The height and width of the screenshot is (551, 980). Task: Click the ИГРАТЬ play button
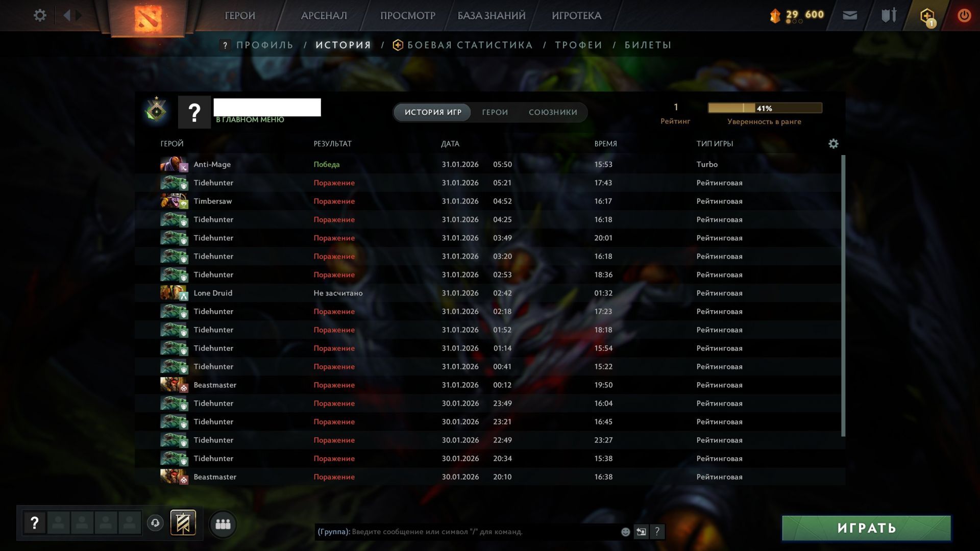[x=866, y=528]
